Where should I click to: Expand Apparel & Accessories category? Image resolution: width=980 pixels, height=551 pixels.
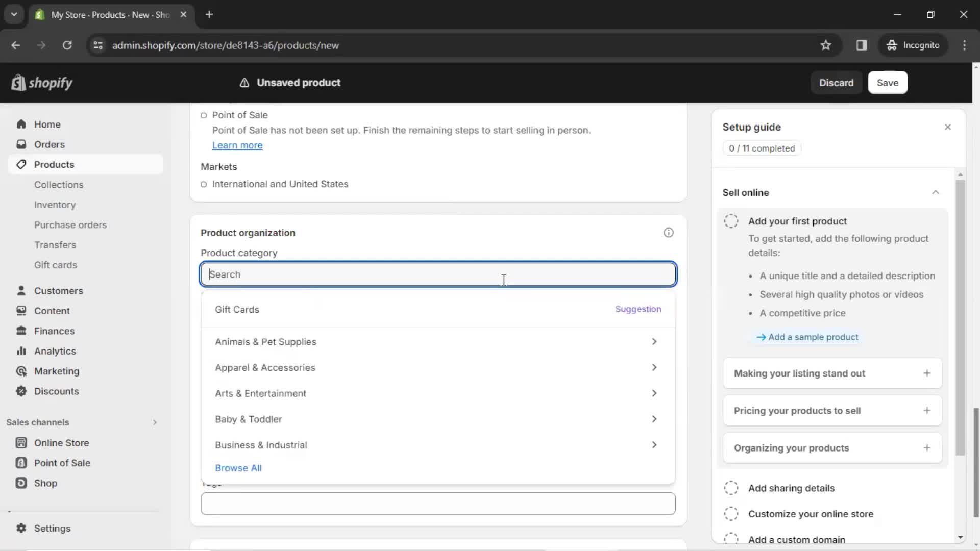coord(654,367)
